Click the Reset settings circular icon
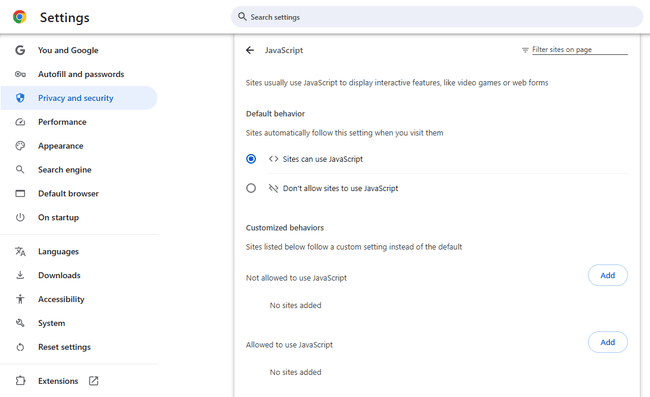The width and height of the screenshot is (650, 397). (20, 347)
